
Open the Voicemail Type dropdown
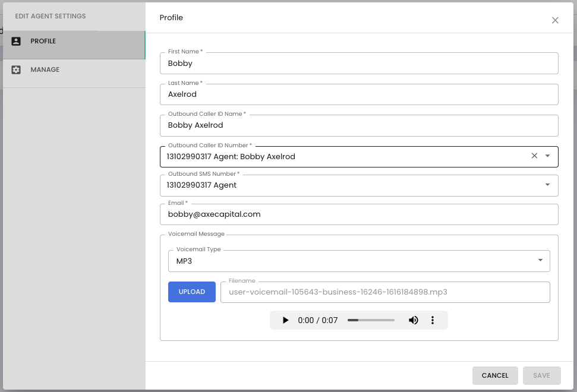359,261
